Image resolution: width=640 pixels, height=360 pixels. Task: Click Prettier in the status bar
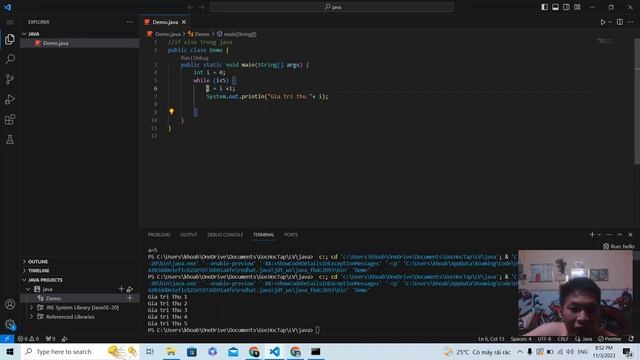click(609, 339)
